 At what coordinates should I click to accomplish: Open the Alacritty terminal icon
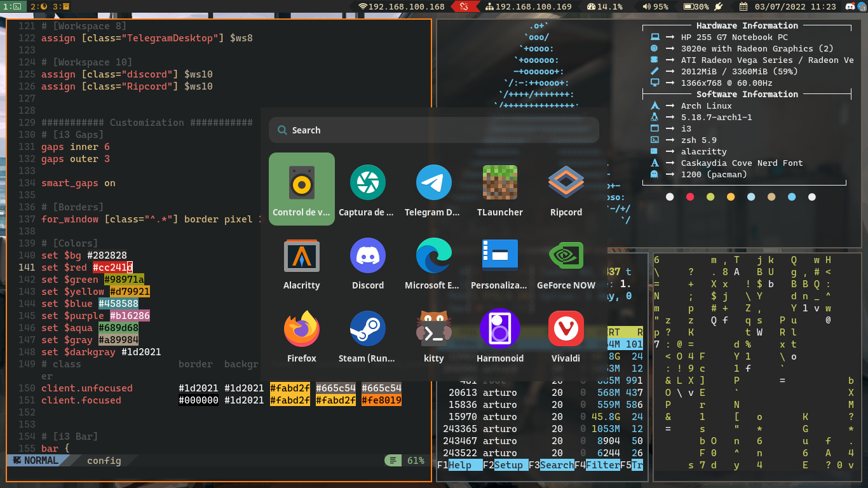[302, 262]
